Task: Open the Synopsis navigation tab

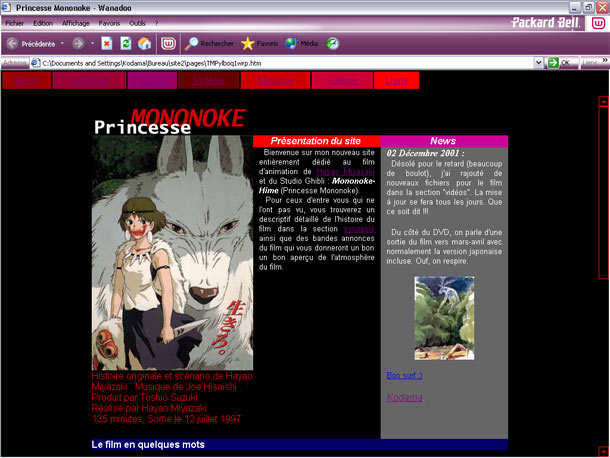Action: tap(89, 81)
